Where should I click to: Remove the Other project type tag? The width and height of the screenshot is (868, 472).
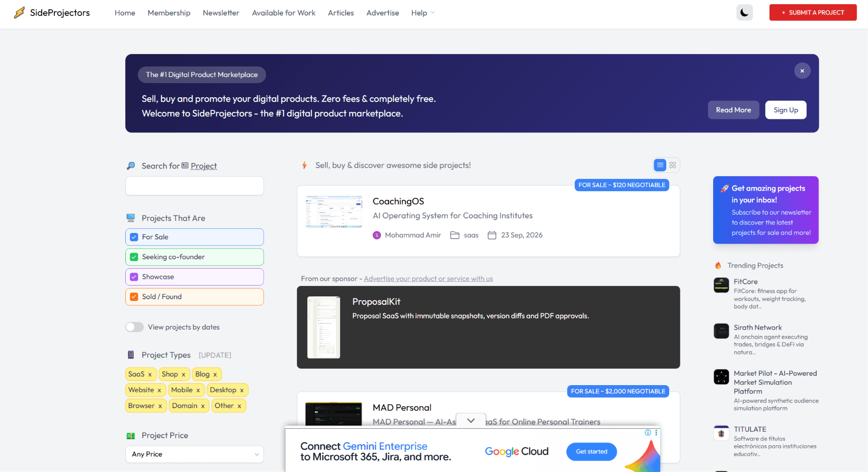click(x=239, y=406)
